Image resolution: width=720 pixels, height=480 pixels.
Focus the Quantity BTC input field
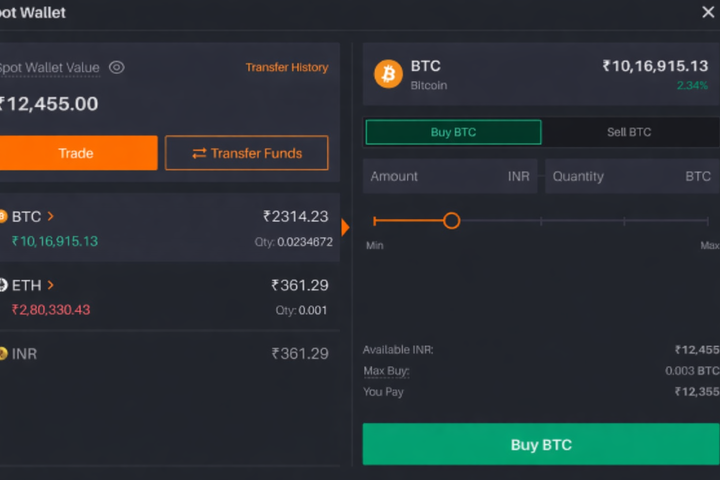632,176
